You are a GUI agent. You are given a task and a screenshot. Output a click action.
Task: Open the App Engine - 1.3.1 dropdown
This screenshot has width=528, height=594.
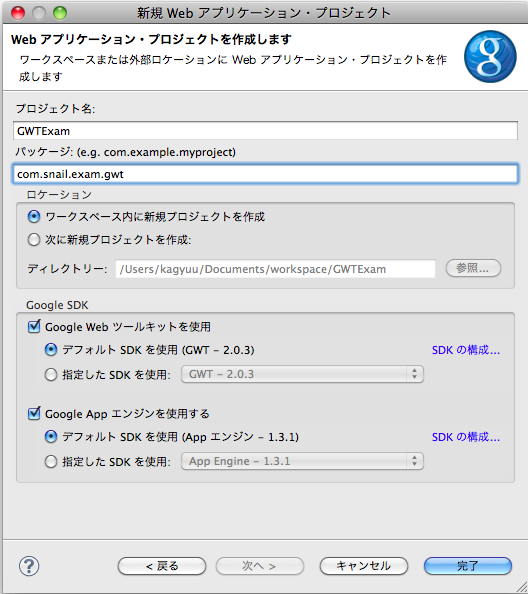[x=302, y=461]
